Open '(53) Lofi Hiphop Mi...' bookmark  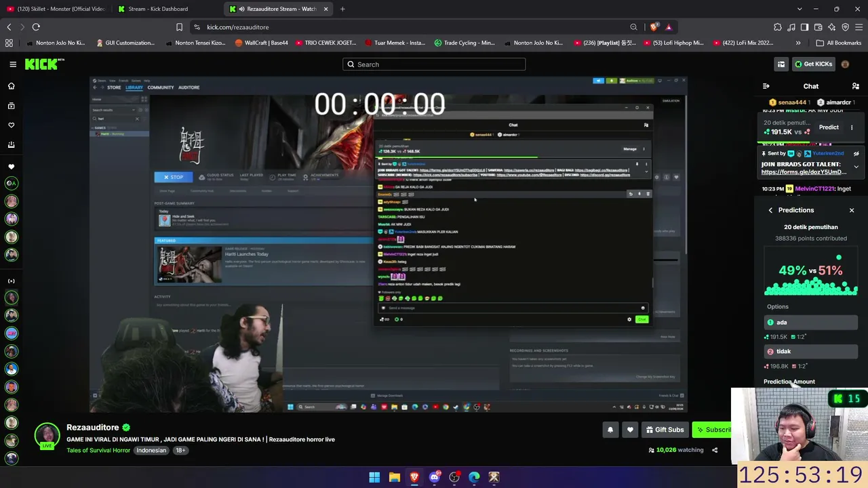673,43
